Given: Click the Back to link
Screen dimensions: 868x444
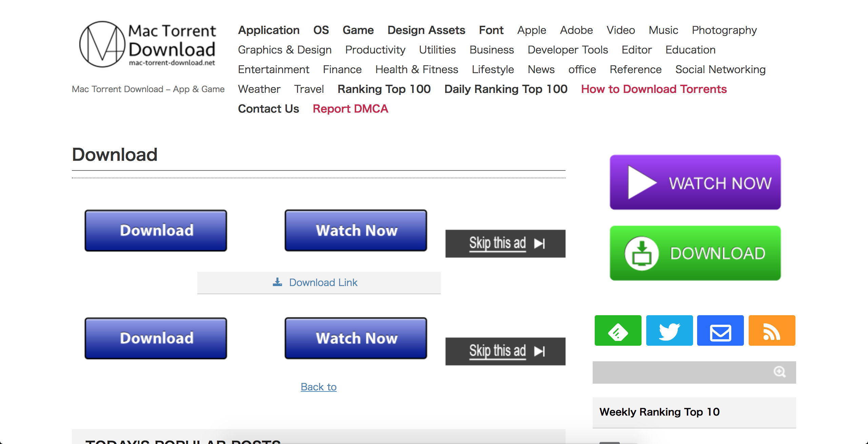Looking at the screenshot, I should tap(318, 387).
